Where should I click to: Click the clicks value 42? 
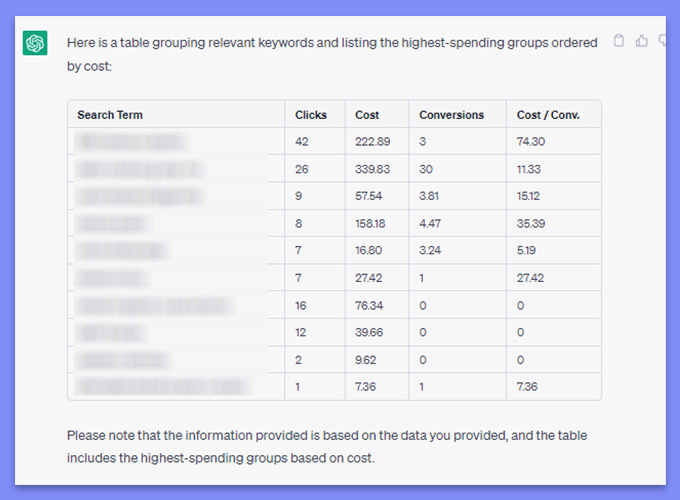[x=302, y=141]
